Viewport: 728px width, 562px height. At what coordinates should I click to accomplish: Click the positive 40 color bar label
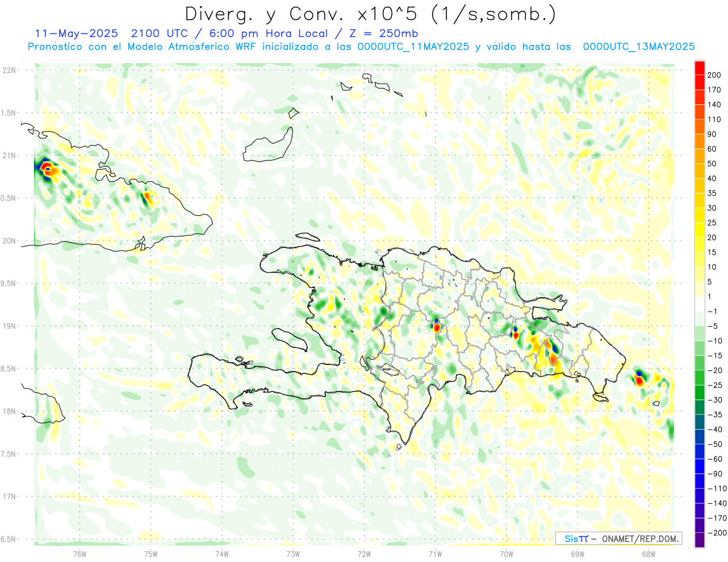[712, 178]
